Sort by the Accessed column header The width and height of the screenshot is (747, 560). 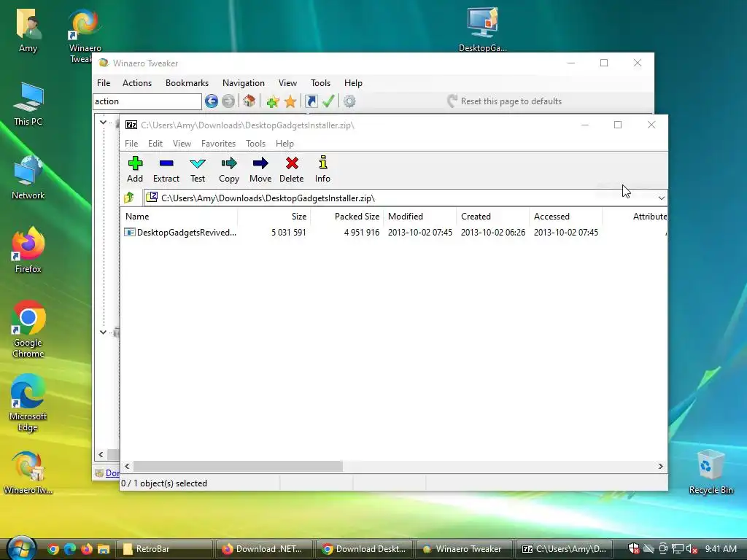tap(565, 216)
